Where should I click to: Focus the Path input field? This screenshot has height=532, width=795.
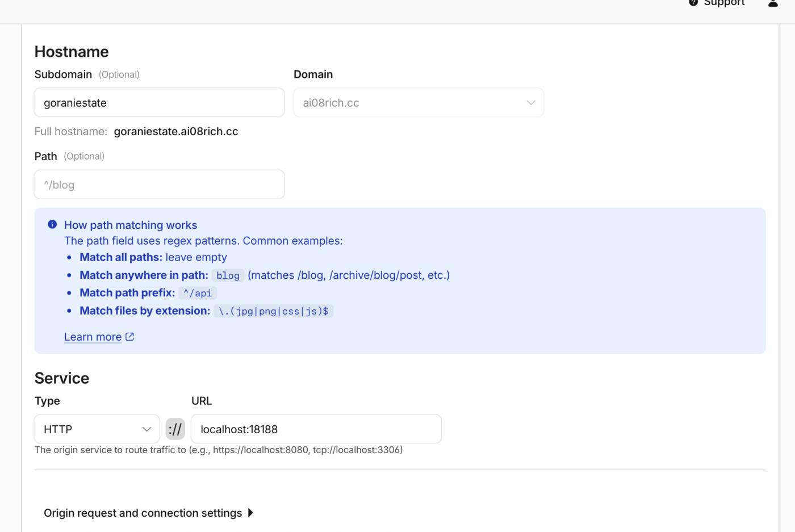[x=160, y=185]
